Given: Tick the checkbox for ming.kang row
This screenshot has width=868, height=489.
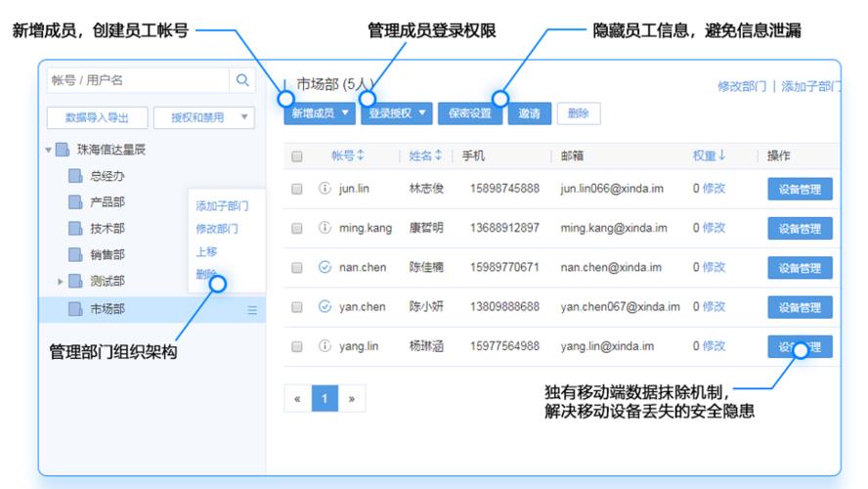Looking at the screenshot, I should [297, 229].
